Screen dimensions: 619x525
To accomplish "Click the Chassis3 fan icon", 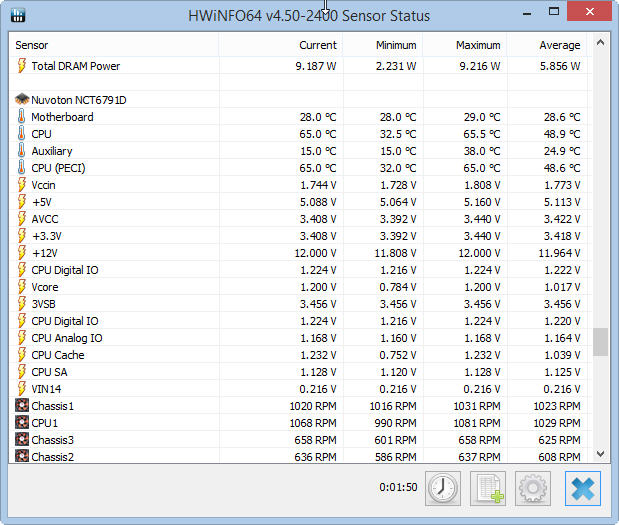I will coord(22,439).
